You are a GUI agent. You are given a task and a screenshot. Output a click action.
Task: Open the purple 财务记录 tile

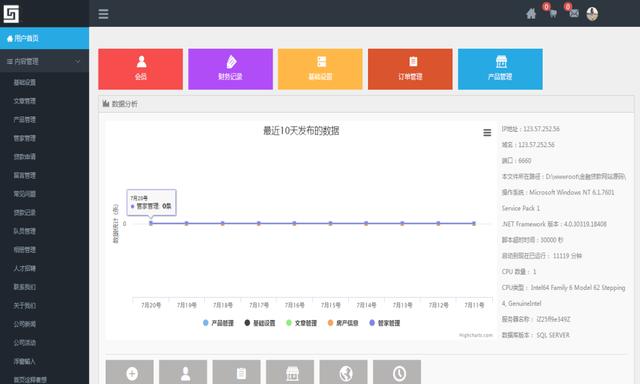pyautogui.click(x=230, y=69)
